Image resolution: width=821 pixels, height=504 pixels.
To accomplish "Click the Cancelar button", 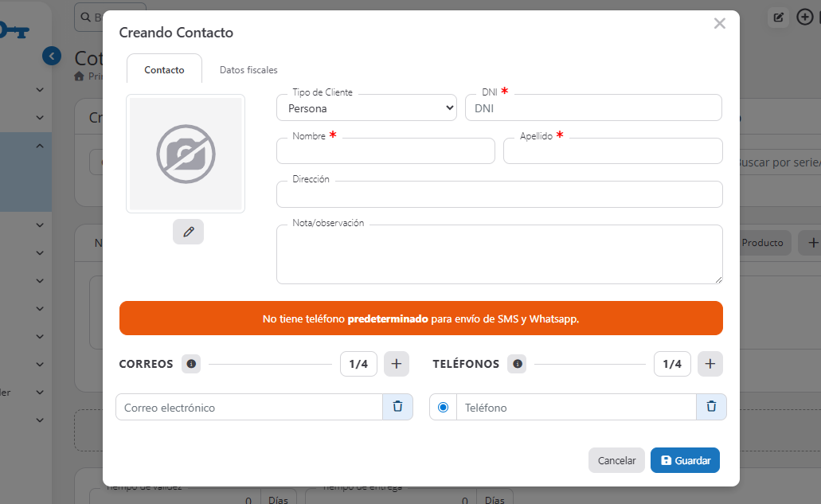I will [617, 460].
